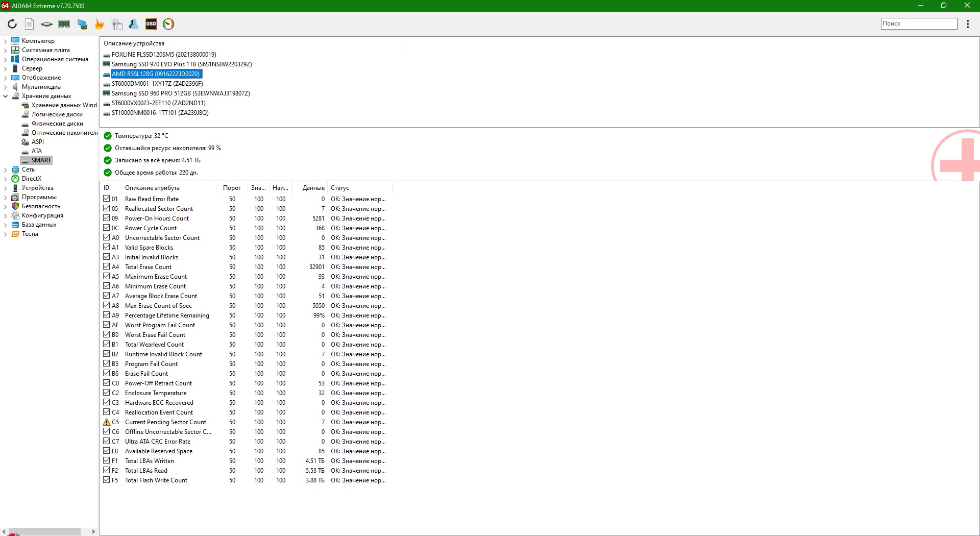Open the gauge sensor panel icon
The height and width of the screenshot is (536, 980).
tap(168, 24)
